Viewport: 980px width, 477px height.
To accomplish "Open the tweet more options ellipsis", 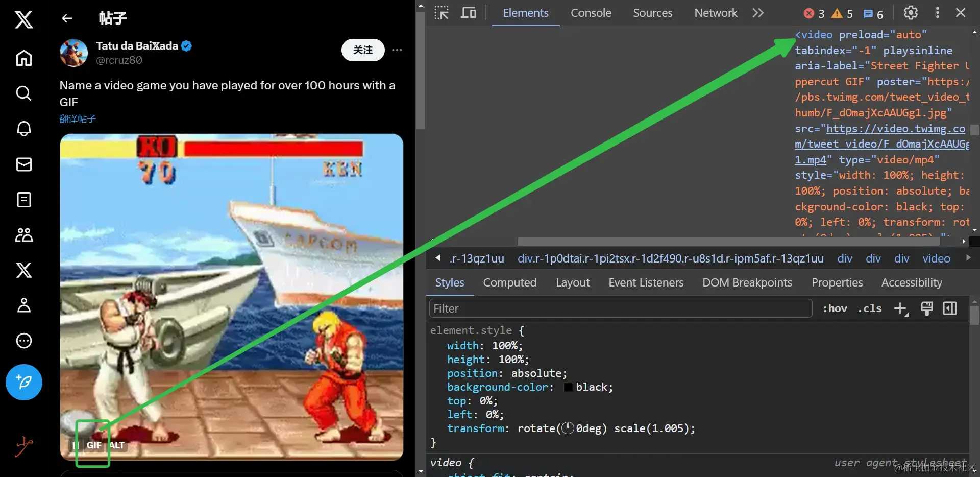I will coord(397,50).
